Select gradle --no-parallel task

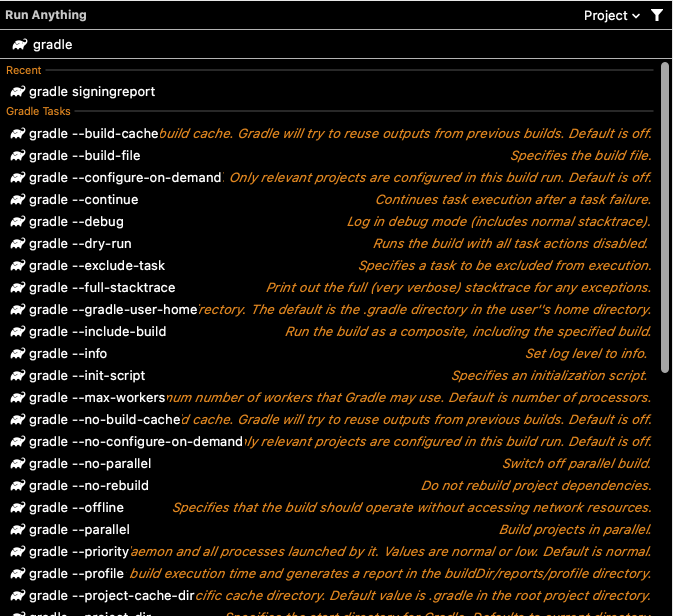(x=330, y=463)
